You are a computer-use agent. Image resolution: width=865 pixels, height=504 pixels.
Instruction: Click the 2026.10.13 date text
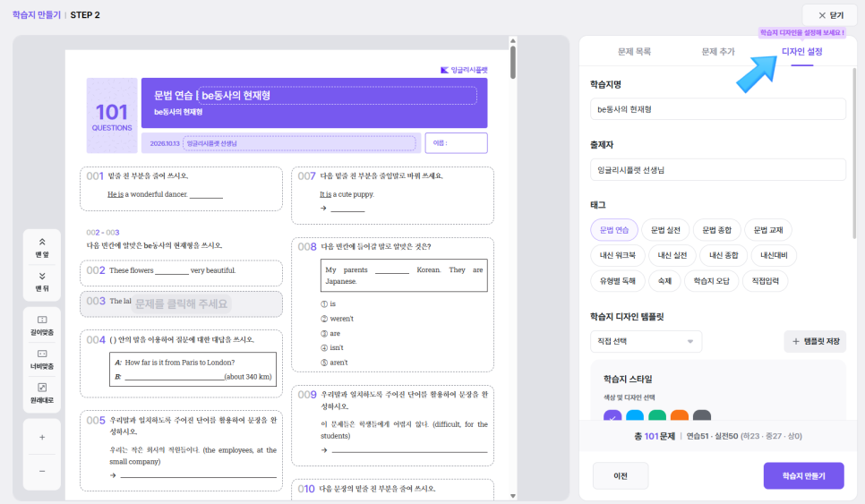(165, 143)
